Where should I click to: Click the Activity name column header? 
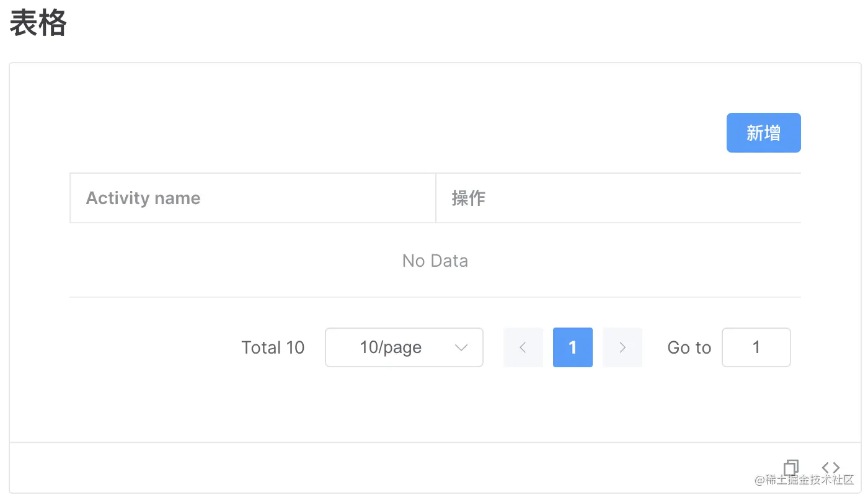[x=143, y=197]
